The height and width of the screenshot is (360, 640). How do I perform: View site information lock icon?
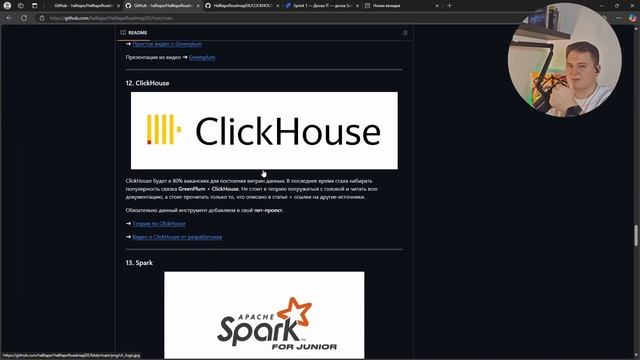42,18
